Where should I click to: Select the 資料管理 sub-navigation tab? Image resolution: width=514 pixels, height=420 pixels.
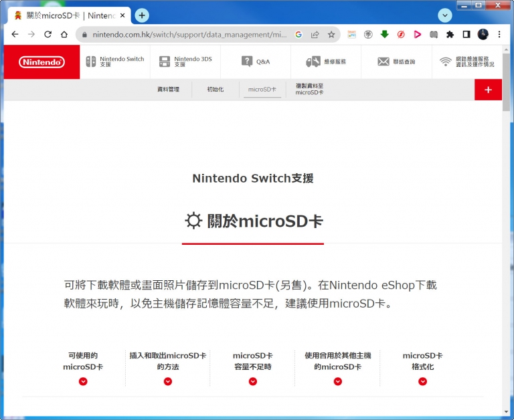(x=168, y=89)
